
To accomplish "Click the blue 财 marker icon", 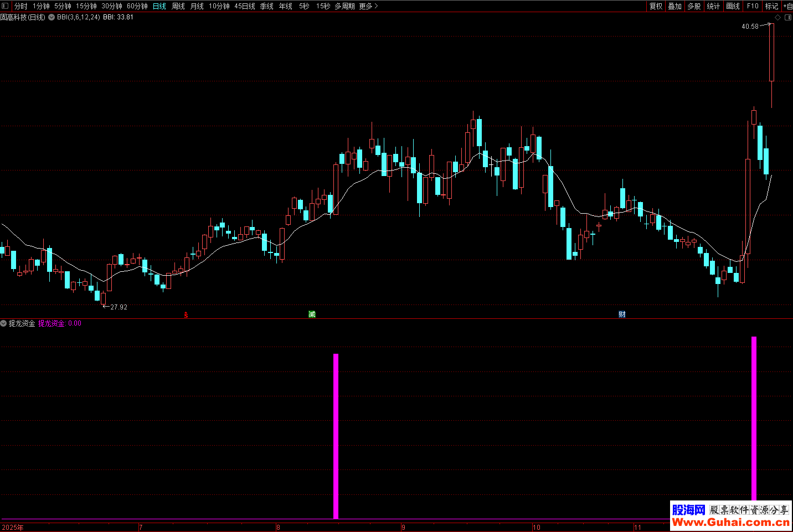I will click(622, 314).
